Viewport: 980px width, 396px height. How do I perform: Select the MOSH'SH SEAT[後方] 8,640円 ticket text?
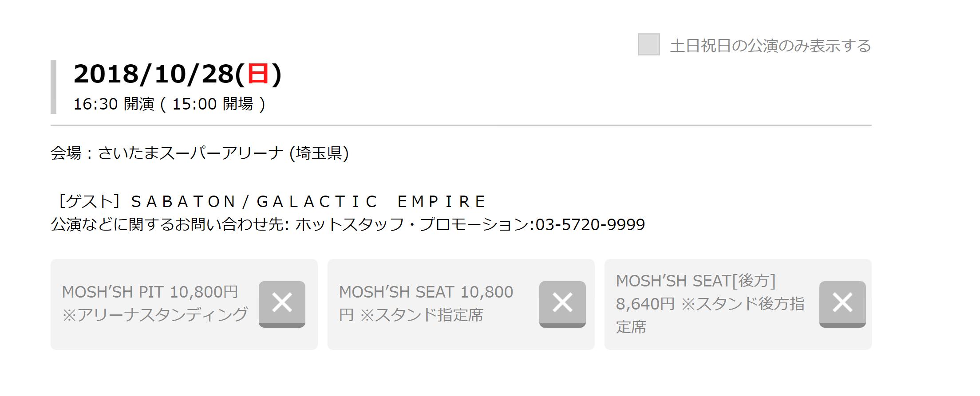point(710,303)
